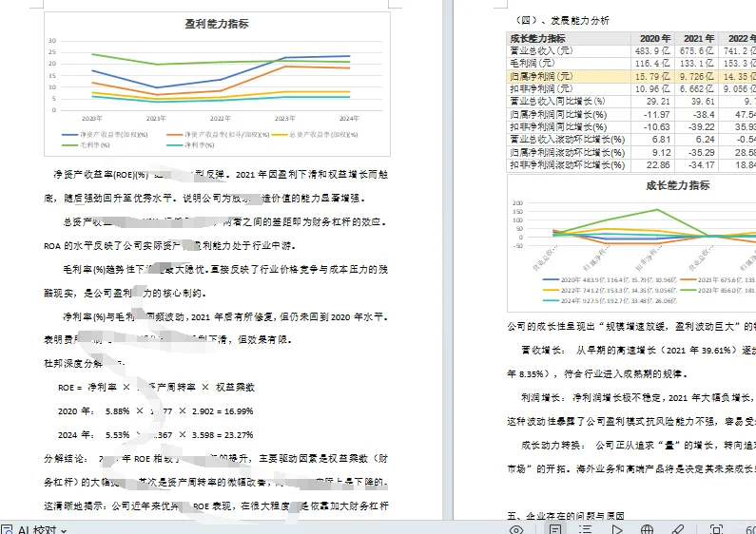The width and height of the screenshot is (756, 534).
Task: Switch to page layout view icon
Action: 555,529
